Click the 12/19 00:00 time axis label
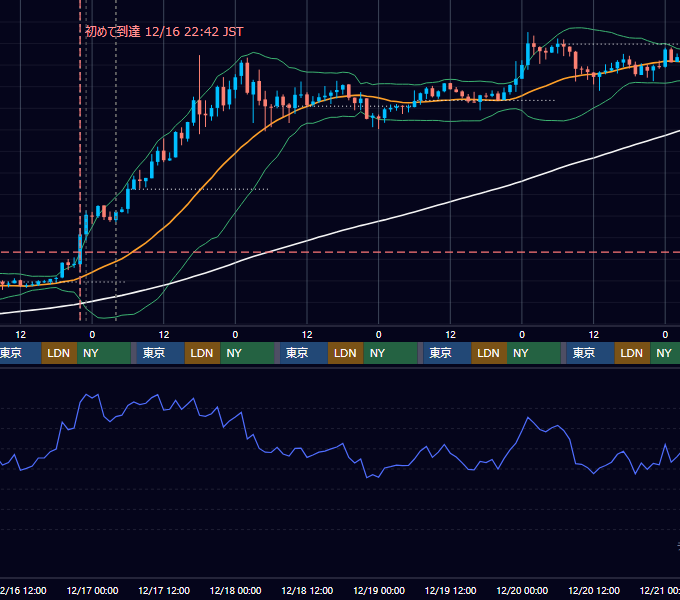Viewport: 680px width, 600px height. (x=379, y=590)
